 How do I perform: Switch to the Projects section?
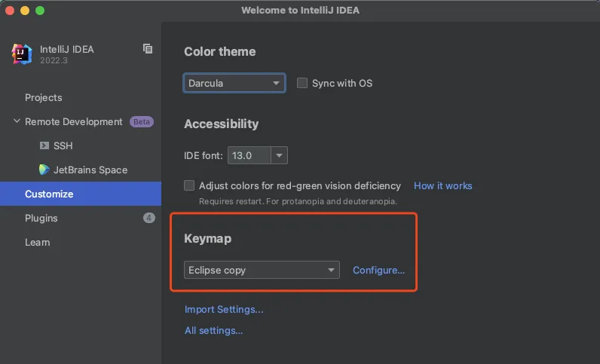(44, 97)
